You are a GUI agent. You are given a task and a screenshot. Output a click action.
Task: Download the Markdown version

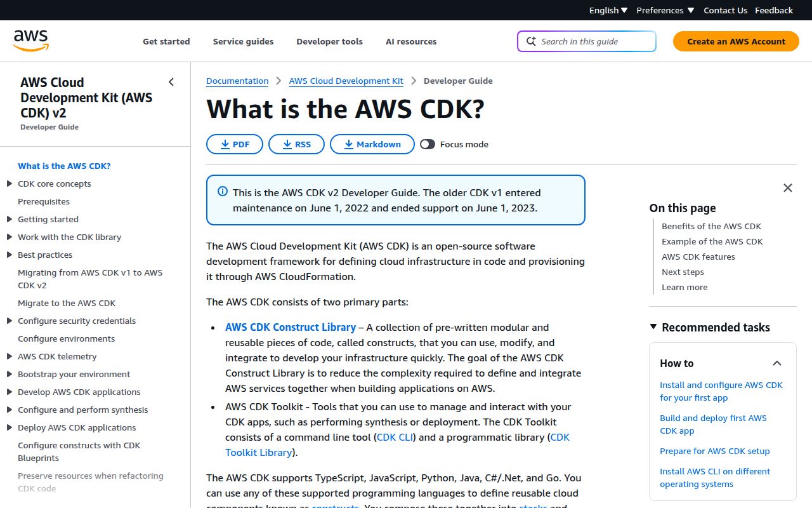pyautogui.click(x=372, y=144)
